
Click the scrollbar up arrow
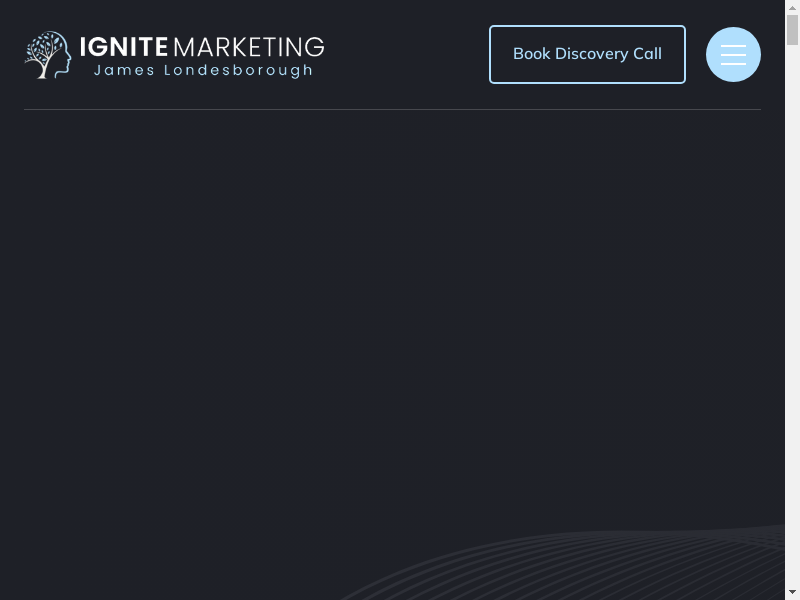pyautogui.click(x=792, y=7)
